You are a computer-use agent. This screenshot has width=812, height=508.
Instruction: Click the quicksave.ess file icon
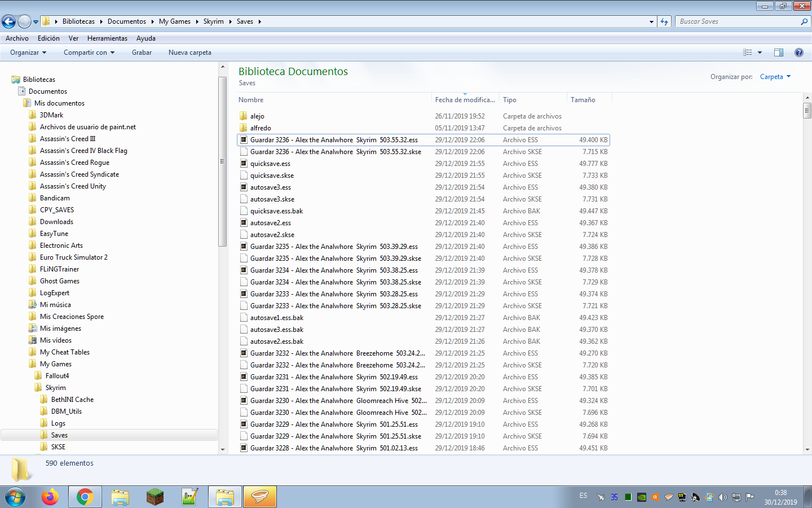pyautogui.click(x=244, y=163)
